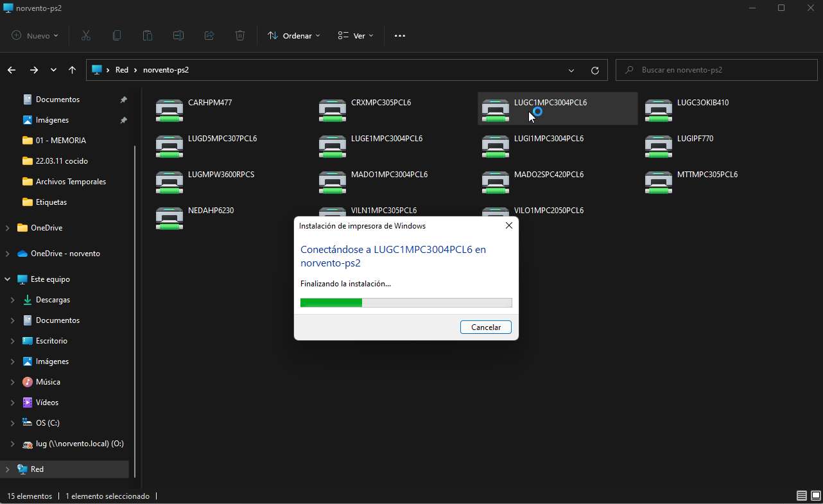Select the CRXMPC305PCL6 printer icon
The height and width of the screenshot is (504, 823).
[333, 110]
